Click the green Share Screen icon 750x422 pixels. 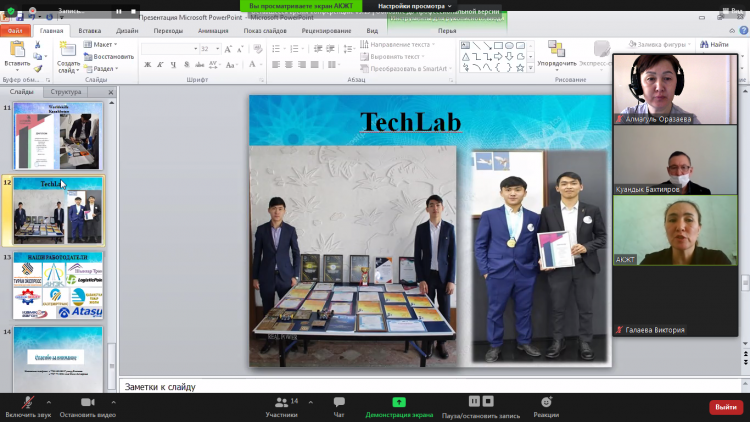coord(398,402)
